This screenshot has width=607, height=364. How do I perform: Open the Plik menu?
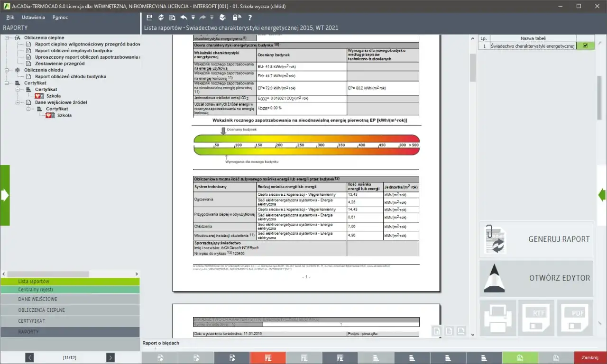point(10,18)
